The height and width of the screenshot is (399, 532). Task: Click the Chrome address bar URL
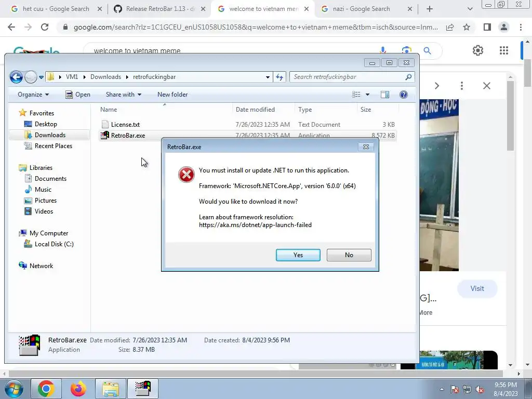256,27
